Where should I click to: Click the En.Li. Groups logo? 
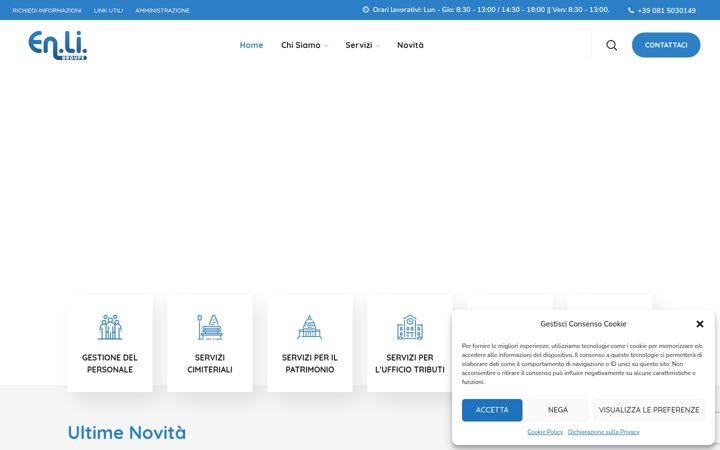57,45
